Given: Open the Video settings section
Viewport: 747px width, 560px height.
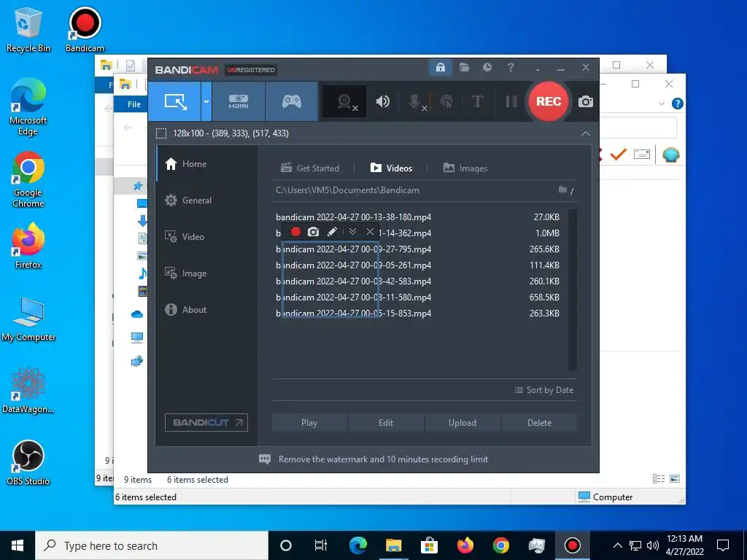Looking at the screenshot, I should 206,237.
